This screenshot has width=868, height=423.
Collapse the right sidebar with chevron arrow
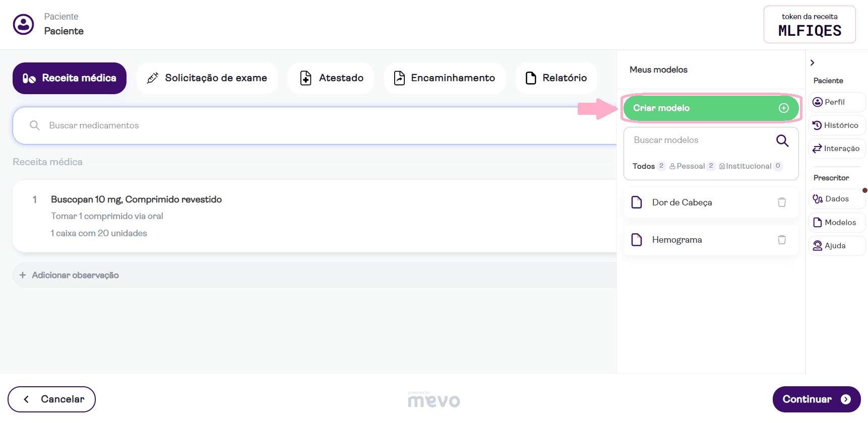click(812, 63)
